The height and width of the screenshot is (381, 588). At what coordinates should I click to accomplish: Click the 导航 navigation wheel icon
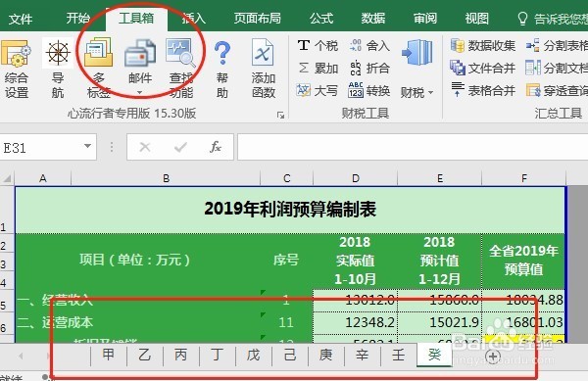[58, 53]
